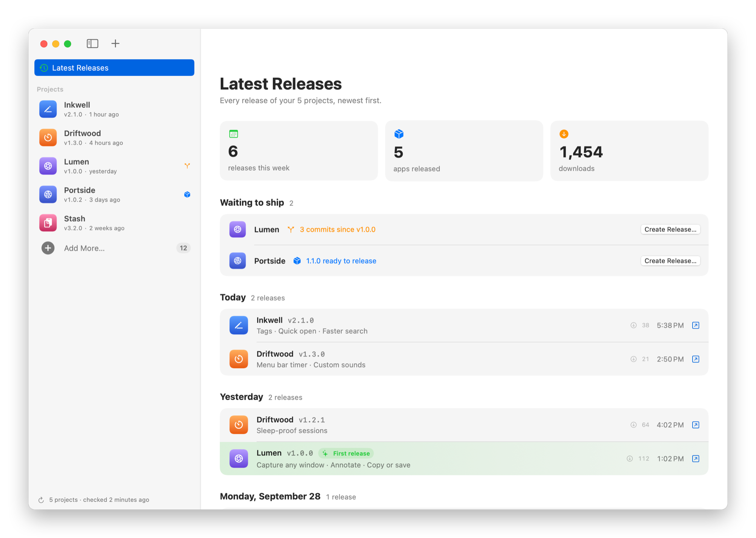Click the download icon beside 38 for Inkwell

634,326
